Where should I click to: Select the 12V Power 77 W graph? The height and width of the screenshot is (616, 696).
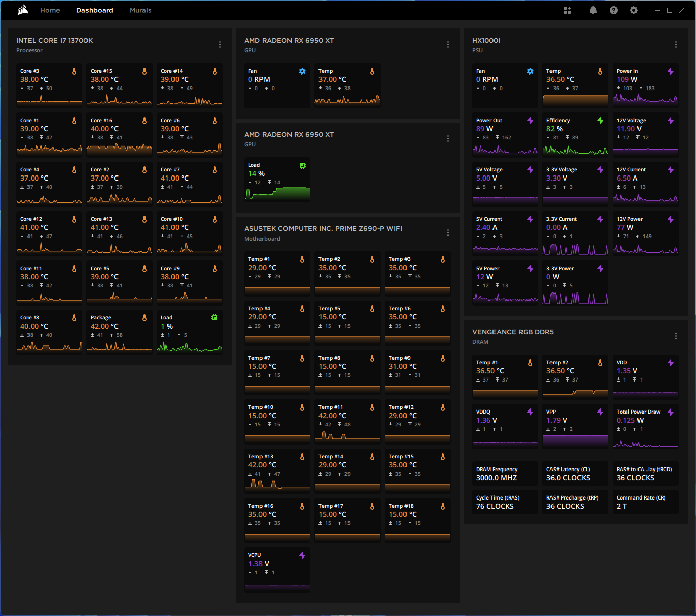[646, 249]
